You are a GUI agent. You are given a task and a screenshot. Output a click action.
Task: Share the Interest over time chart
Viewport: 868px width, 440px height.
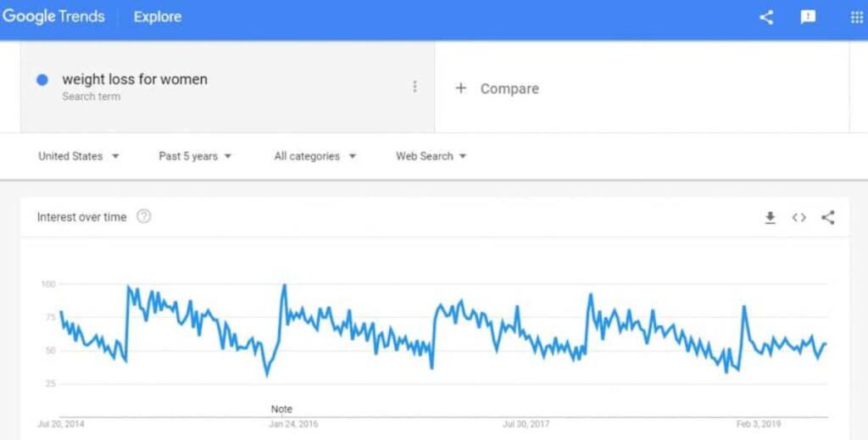coord(828,218)
